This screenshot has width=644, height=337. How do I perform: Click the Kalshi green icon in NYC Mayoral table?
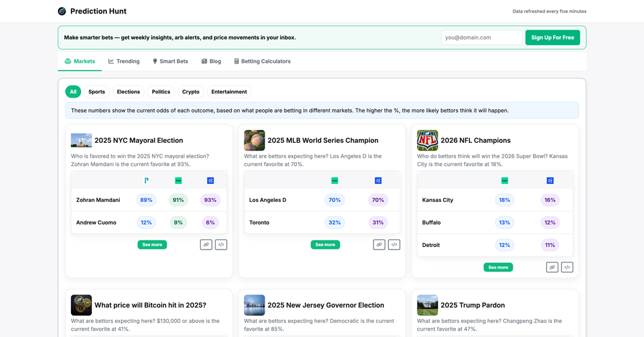[x=178, y=181]
